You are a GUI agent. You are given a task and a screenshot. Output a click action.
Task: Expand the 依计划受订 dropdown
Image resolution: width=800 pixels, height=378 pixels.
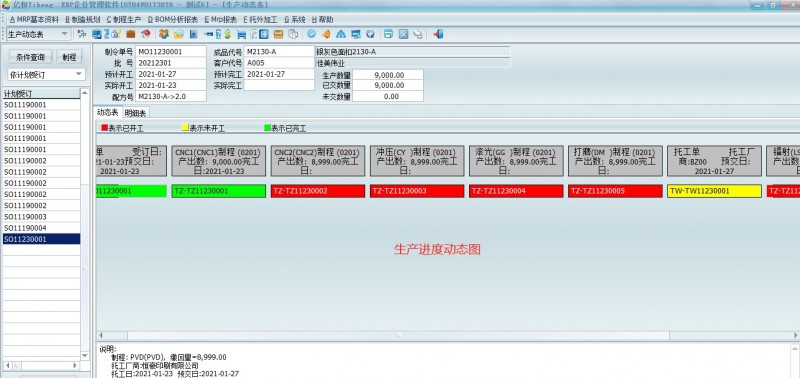[79, 74]
